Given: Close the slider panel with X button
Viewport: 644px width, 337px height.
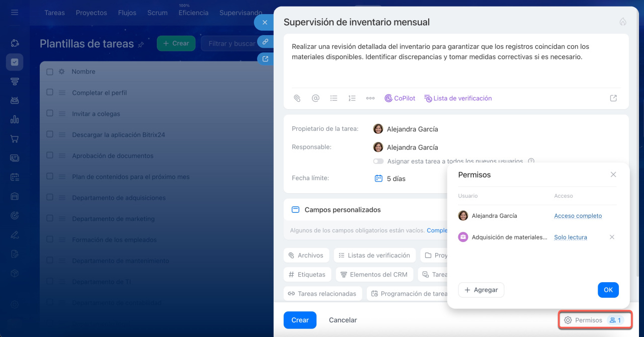Looking at the screenshot, I should pos(265,23).
